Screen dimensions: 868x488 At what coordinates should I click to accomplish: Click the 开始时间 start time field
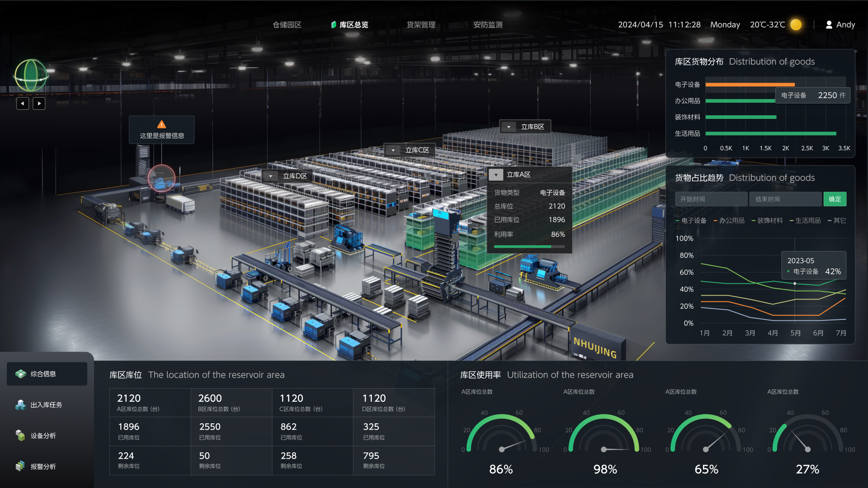pyautogui.click(x=711, y=199)
